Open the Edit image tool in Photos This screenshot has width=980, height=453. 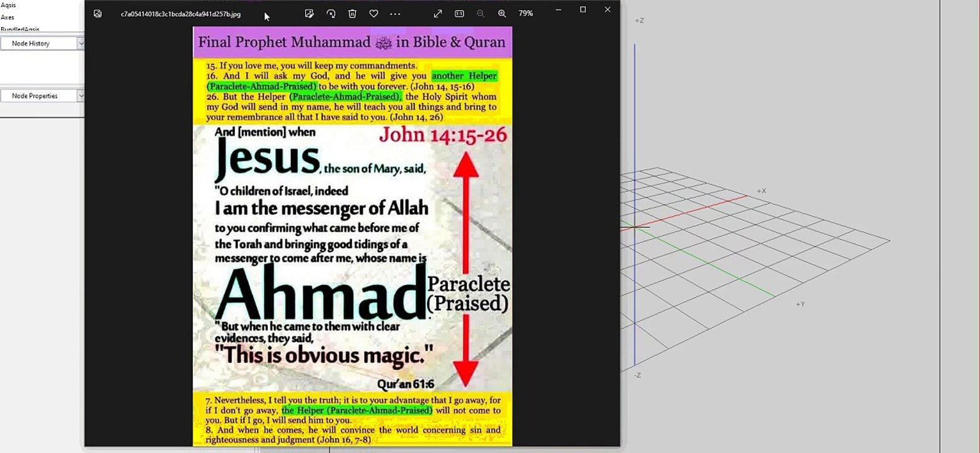tap(309, 13)
